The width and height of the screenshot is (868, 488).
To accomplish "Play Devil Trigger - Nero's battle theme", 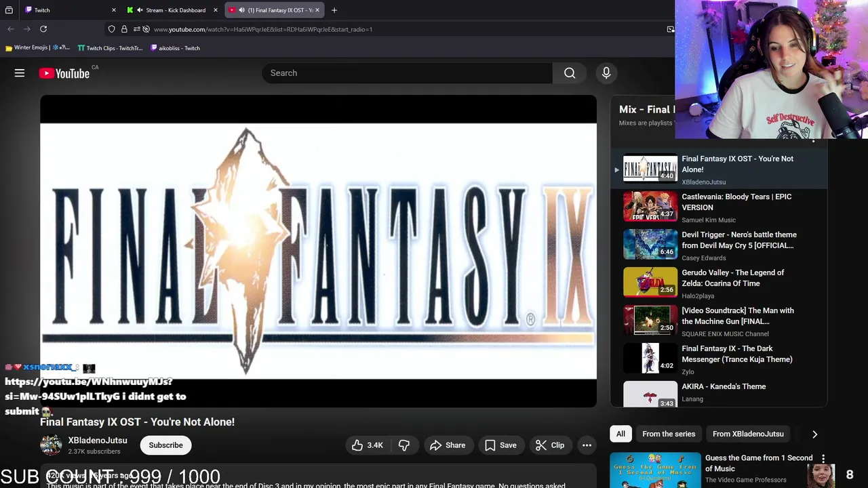I will 719,245.
